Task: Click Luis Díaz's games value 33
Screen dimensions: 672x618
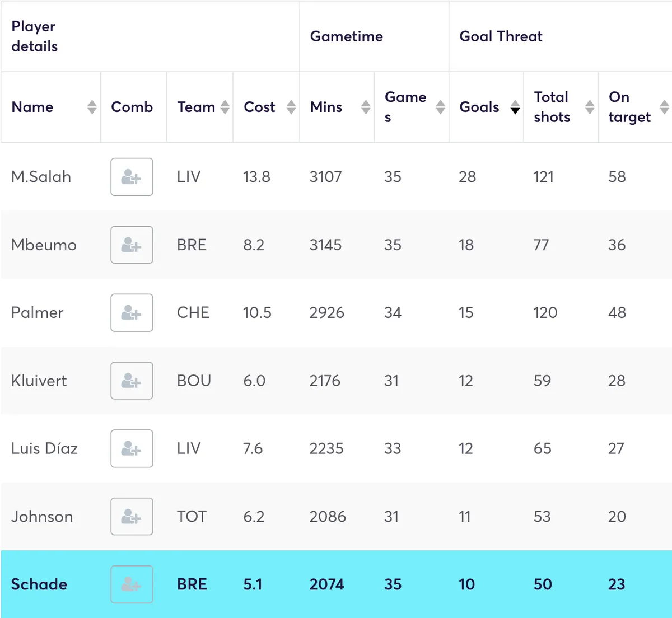Action: pos(393,448)
